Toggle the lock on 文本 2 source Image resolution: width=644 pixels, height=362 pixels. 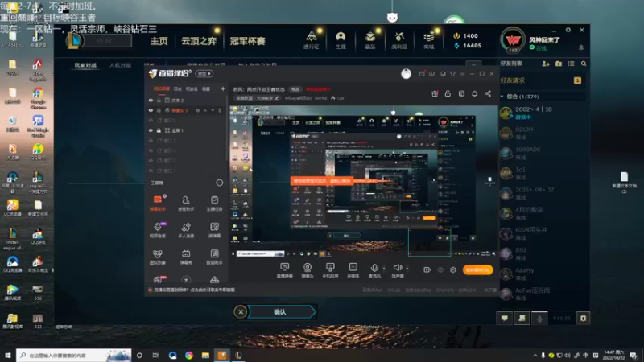[159, 100]
